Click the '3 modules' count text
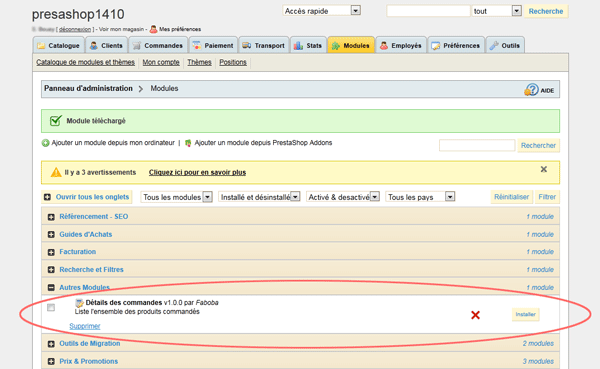 538,361
